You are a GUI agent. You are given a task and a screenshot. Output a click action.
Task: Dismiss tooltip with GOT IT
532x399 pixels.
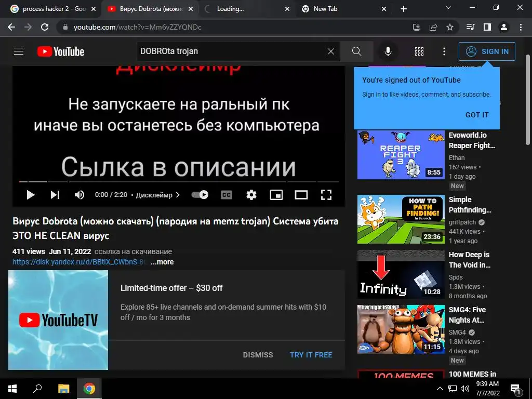tap(477, 115)
